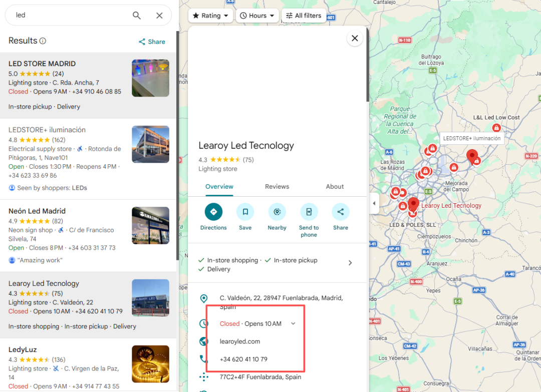Viewport: 541px width, 392px height.
Task: Click the plus code dots icon
Action: (x=204, y=377)
